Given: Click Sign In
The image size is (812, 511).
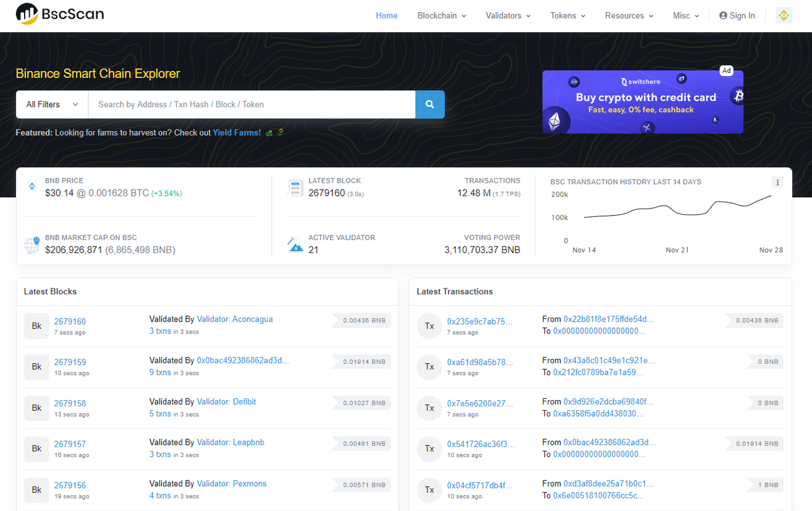Looking at the screenshot, I should 737,16.
